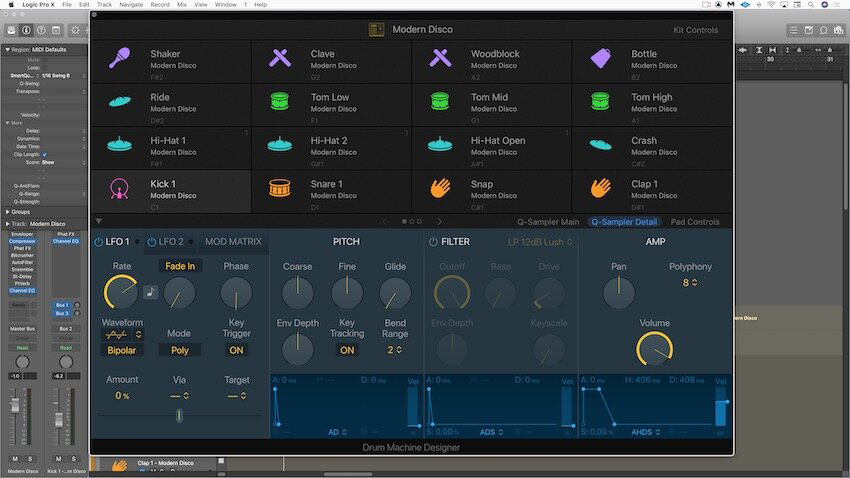Open Spotlight search in macOS menu bar
The width and height of the screenshot is (850, 478).
coord(811,4)
